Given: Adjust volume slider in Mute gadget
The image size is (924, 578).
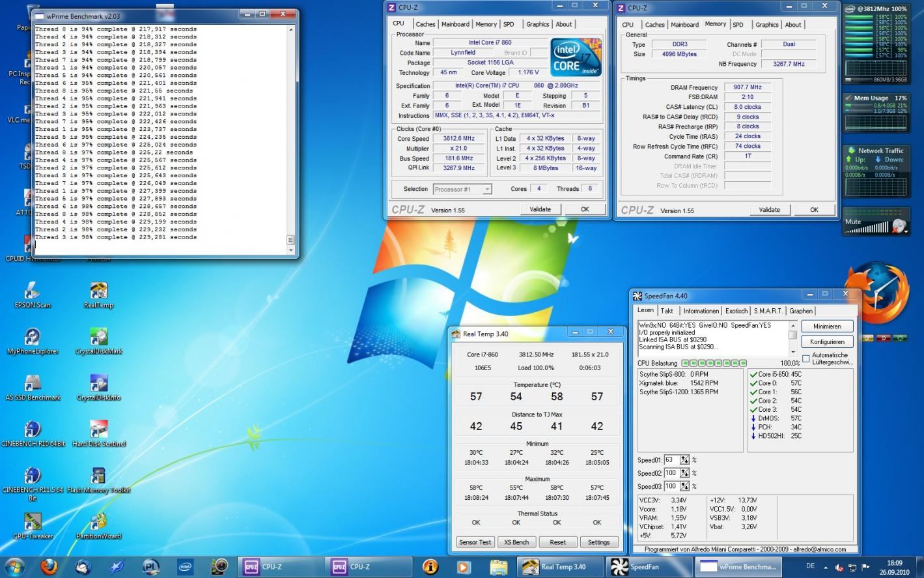Looking at the screenshot, I should pos(867,228).
